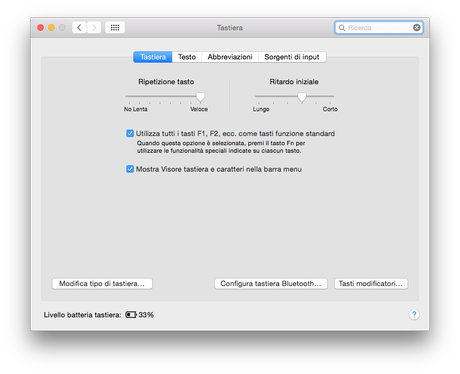Click the keyboard battery level icon

point(131,315)
